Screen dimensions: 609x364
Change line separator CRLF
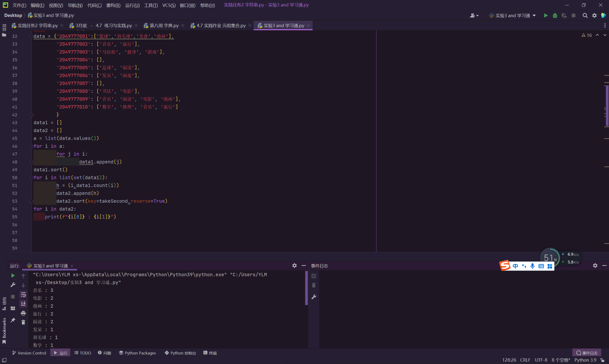525,360
